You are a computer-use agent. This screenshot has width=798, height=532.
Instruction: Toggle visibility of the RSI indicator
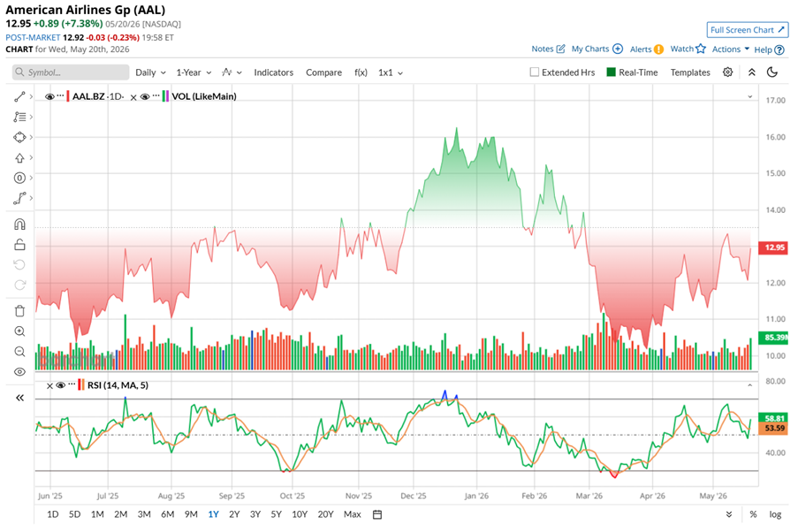tap(61, 385)
